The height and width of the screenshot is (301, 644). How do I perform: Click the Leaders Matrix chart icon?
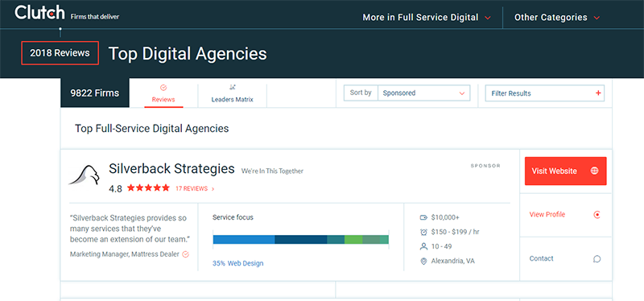click(233, 88)
